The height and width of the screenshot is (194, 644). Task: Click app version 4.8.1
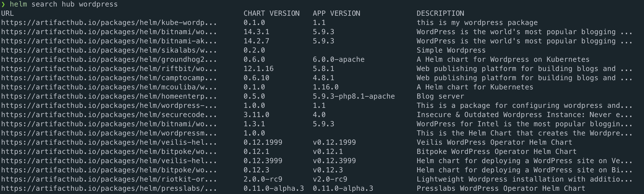(324, 78)
